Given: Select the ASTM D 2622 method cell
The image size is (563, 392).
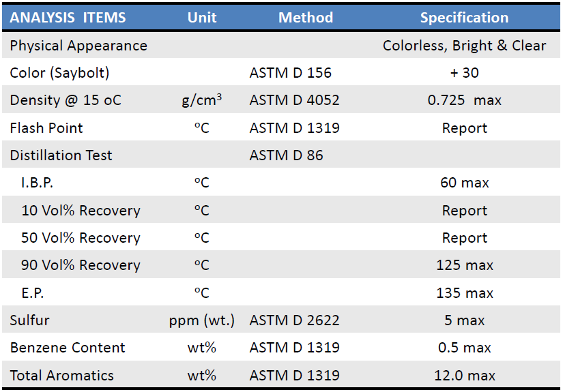Looking at the screenshot, I should tap(294, 320).
